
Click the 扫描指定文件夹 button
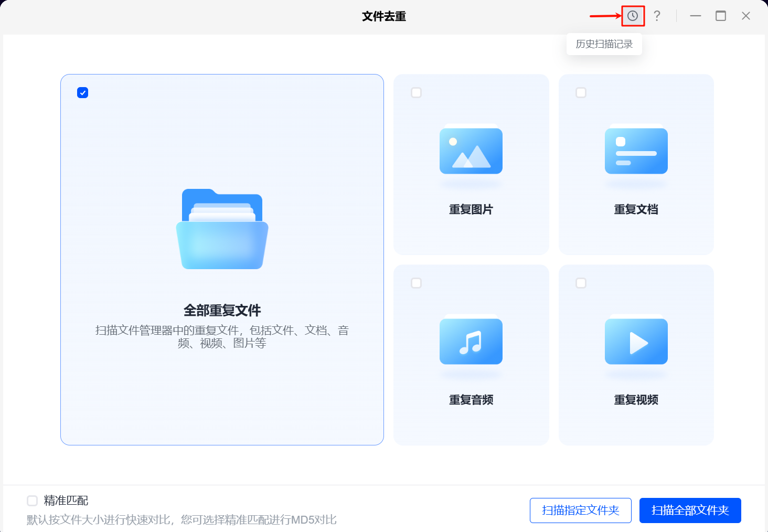[x=580, y=510]
